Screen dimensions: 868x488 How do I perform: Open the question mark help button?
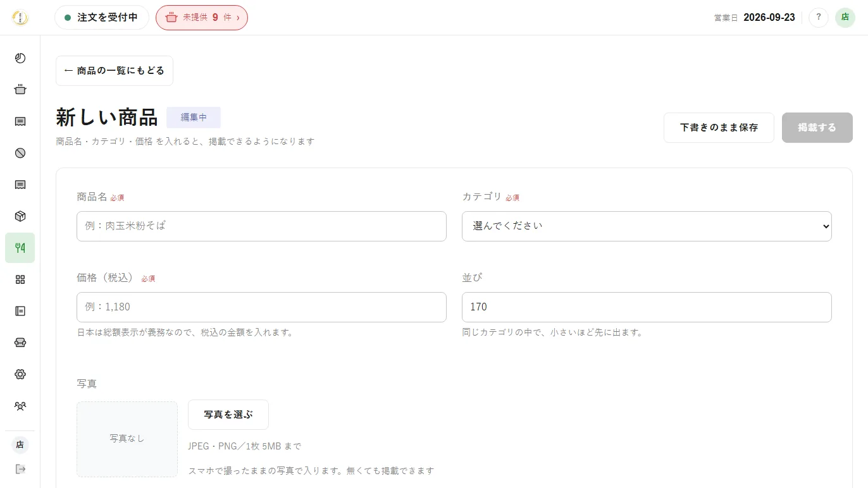pyautogui.click(x=819, y=18)
